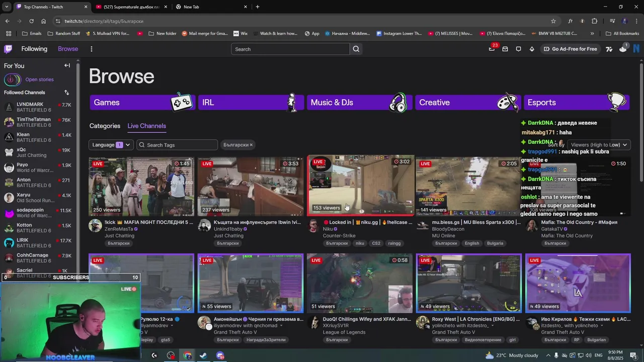Screen dimensions: 644x362
Task: Open the Chrome apps grid in bookmarks bar
Action: click(x=9, y=34)
